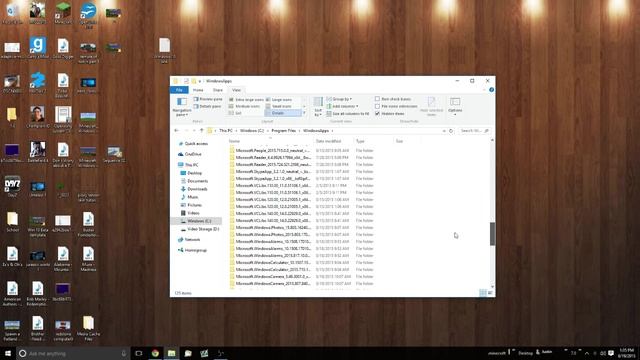Click Hide selected items button
The width and height of the screenshot is (640, 360).
pos(431,107)
